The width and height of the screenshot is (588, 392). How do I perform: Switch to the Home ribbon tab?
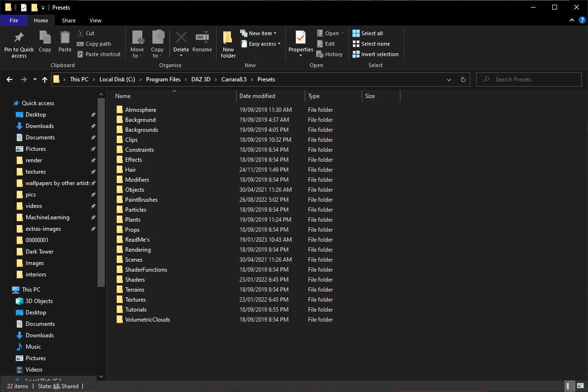pos(41,20)
